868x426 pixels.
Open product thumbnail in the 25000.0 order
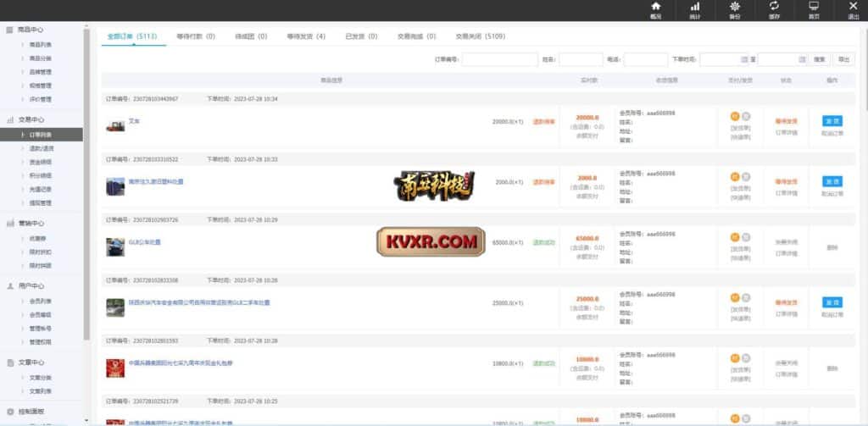(x=115, y=307)
